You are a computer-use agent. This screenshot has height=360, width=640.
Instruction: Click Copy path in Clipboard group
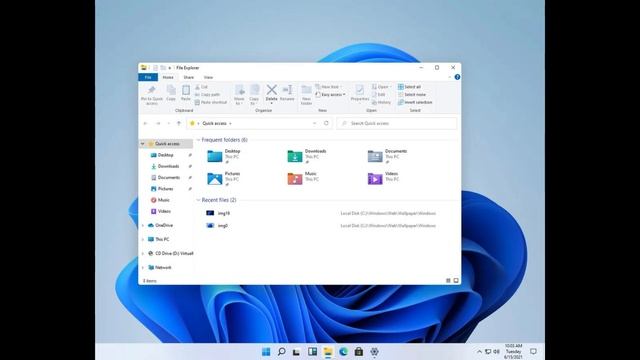pyautogui.click(x=207, y=95)
